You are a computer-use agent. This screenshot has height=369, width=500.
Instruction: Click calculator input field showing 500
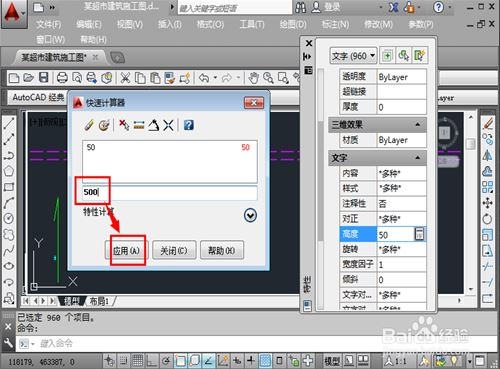(170, 192)
